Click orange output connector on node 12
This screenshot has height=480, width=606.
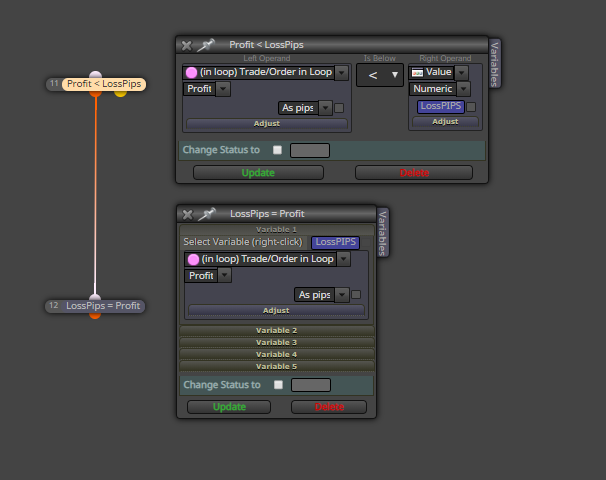[x=95, y=315]
